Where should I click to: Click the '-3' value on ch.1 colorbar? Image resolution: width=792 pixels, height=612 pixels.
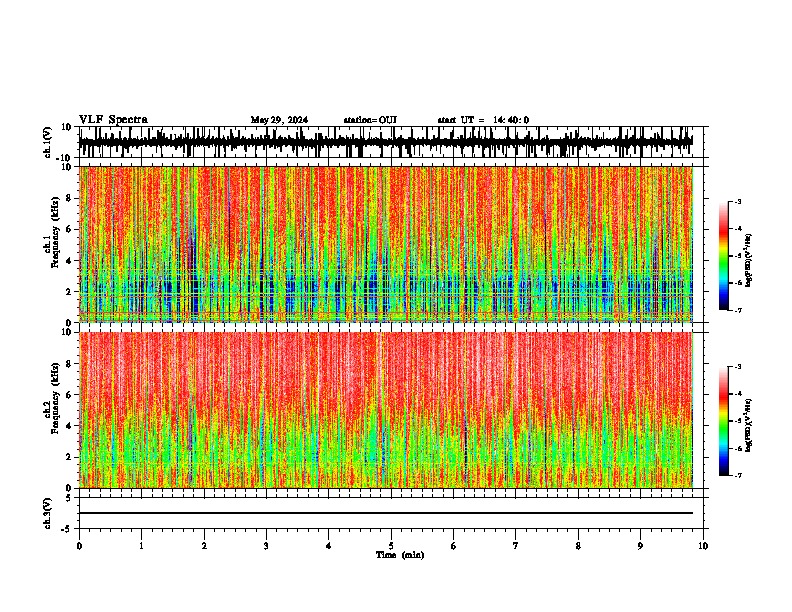(x=737, y=201)
